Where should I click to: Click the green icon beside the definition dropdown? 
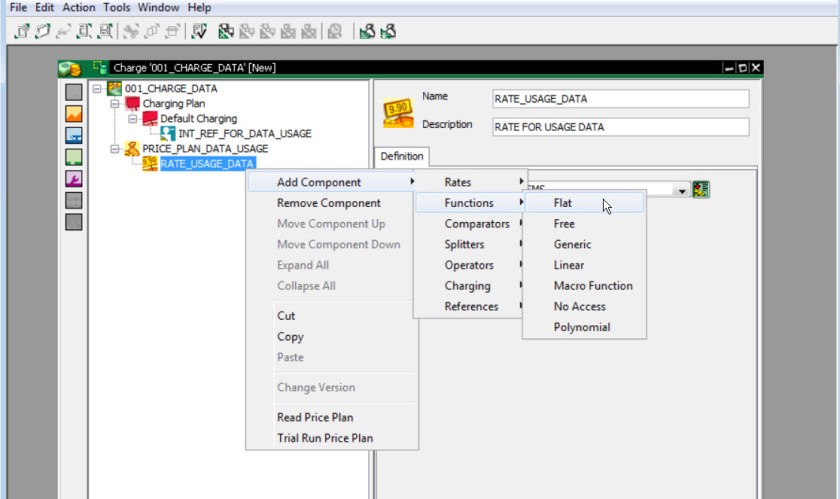pyautogui.click(x=701, y=190)
